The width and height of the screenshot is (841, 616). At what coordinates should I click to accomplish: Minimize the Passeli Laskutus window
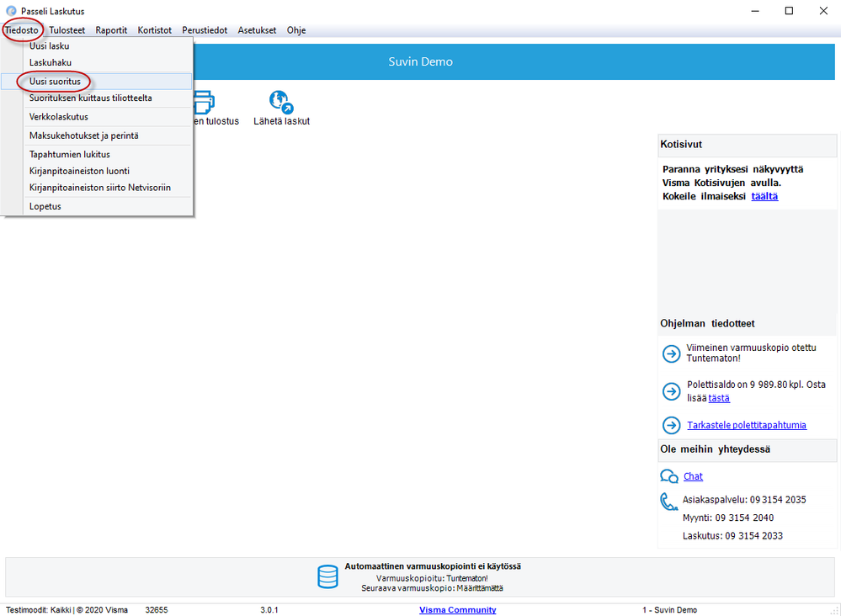click(x=755, y=11)
